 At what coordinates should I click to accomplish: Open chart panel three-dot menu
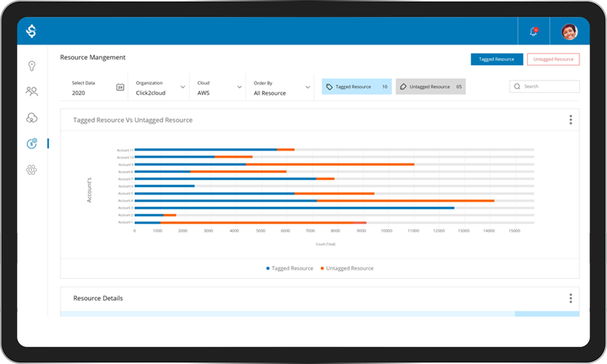click(x=571, y=120)
